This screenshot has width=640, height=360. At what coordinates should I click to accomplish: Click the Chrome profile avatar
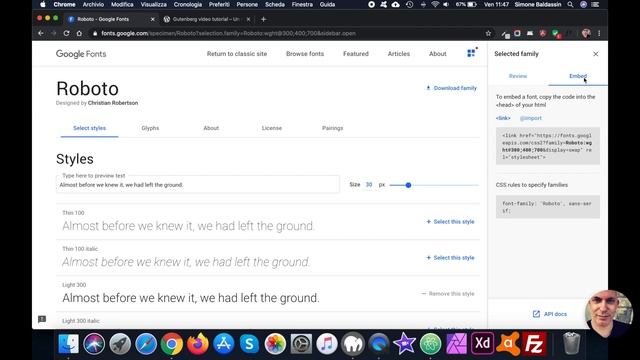586,33
